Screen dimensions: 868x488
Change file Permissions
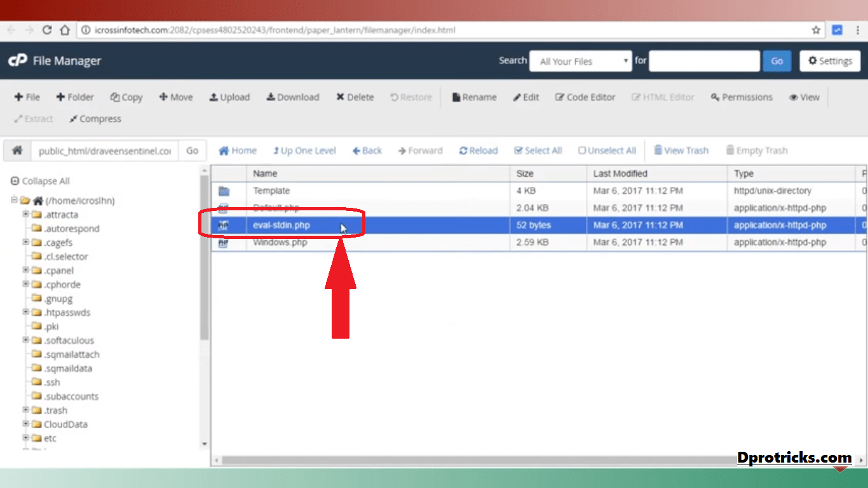[742, 97]
